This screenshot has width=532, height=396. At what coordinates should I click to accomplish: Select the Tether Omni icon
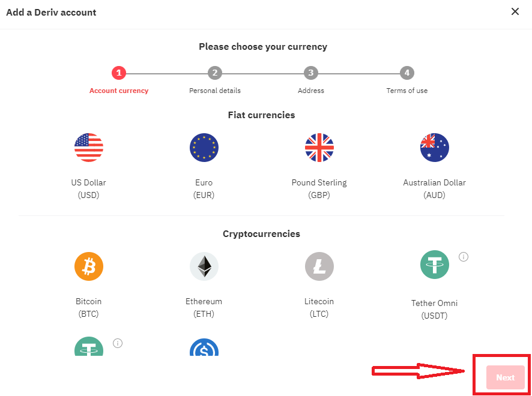click(434, 265)
